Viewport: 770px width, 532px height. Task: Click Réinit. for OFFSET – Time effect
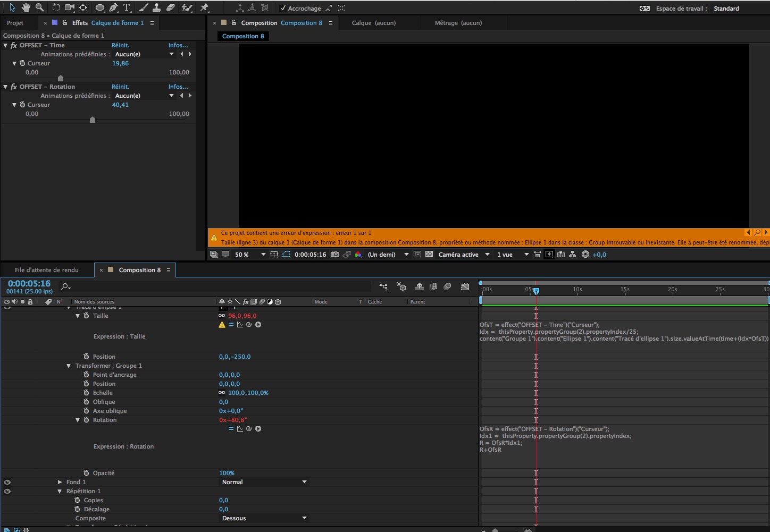pos(120,45)
